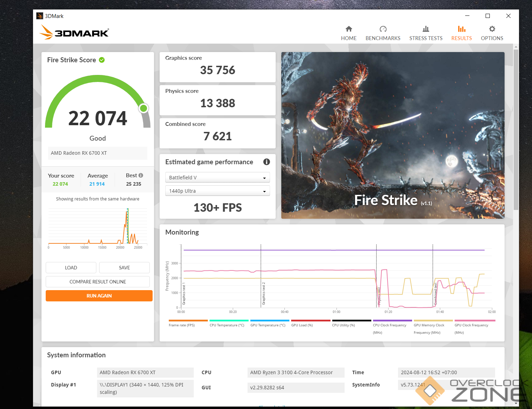This screenshot has width=532, height=409.
Task: Click the Time value 2024-08-12 16:52 +07:00
Action: [x=447, y=372]
